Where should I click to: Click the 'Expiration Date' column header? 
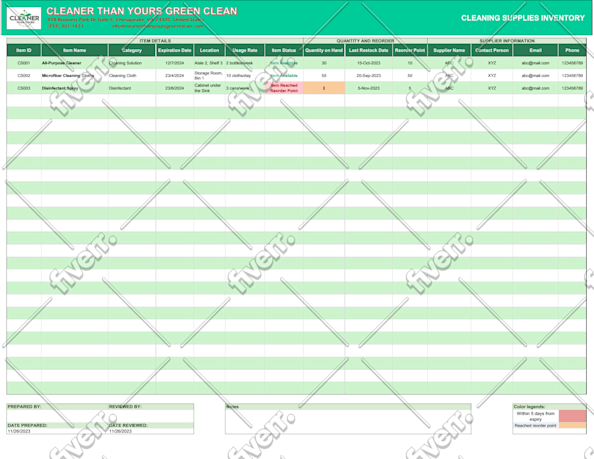pos(175,50)
